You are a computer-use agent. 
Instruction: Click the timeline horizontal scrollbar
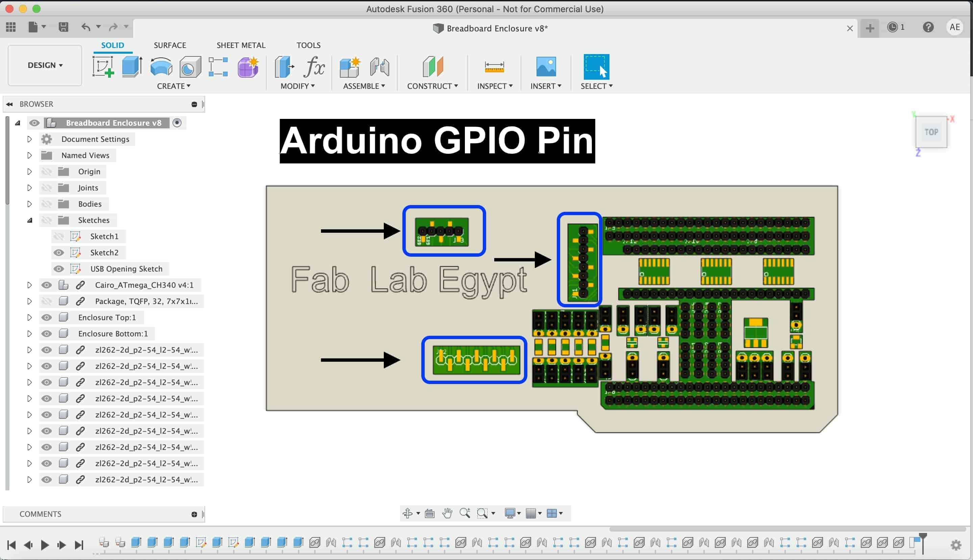(x=788, y=529)
